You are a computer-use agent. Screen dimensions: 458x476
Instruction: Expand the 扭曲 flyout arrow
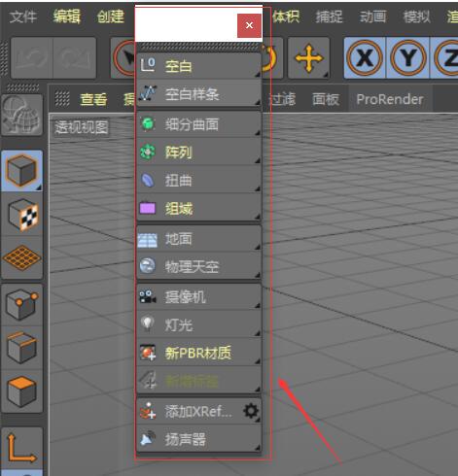pos(258,188)
